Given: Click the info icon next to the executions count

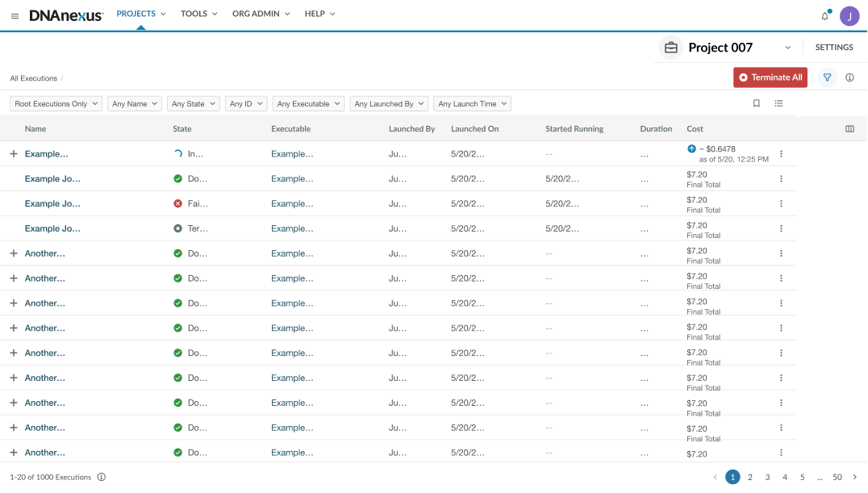Looking at the screenshot, I should click(102, 478).
